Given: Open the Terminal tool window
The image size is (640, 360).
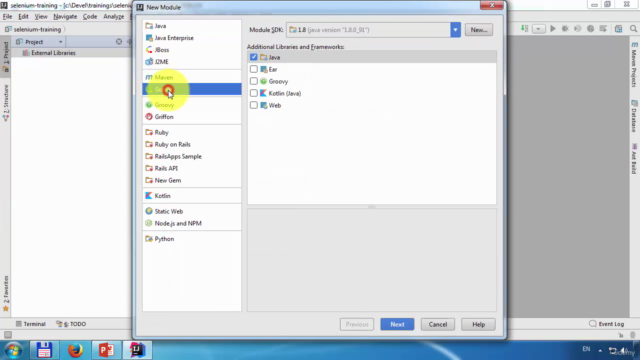Looking at the screenshot, I should pos(31,324).
